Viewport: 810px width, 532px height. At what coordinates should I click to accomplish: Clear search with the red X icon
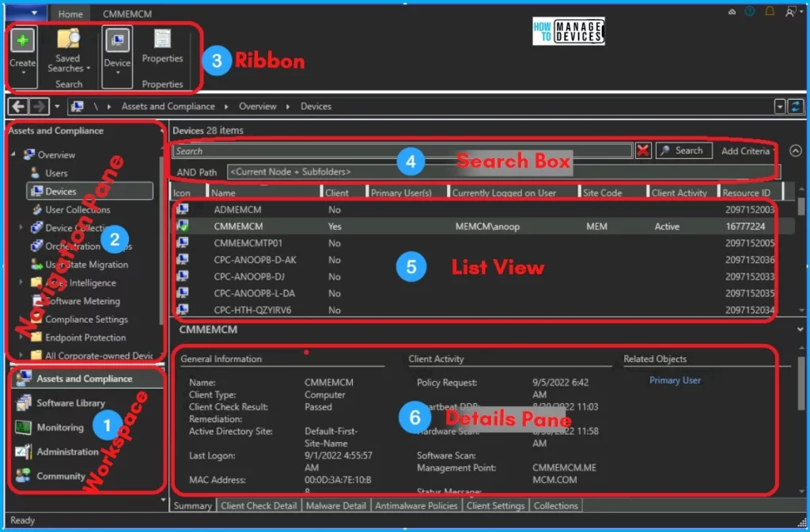(643, 151)
